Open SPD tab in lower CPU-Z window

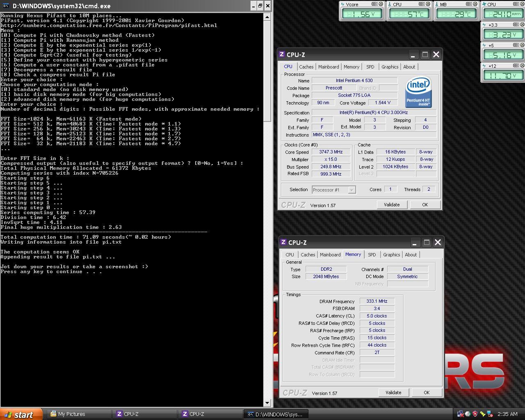372,255
